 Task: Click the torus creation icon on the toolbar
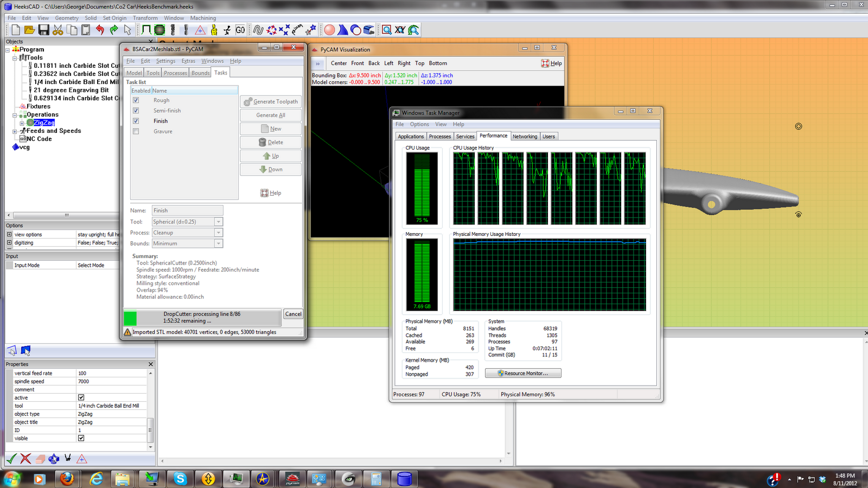355,30
